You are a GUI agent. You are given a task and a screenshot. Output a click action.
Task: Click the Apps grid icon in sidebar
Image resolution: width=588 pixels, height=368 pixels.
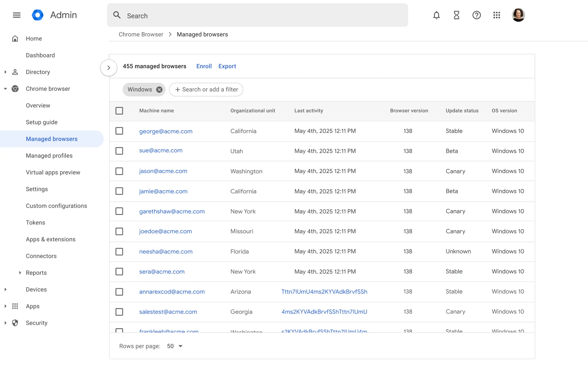[x=15, y=306]
